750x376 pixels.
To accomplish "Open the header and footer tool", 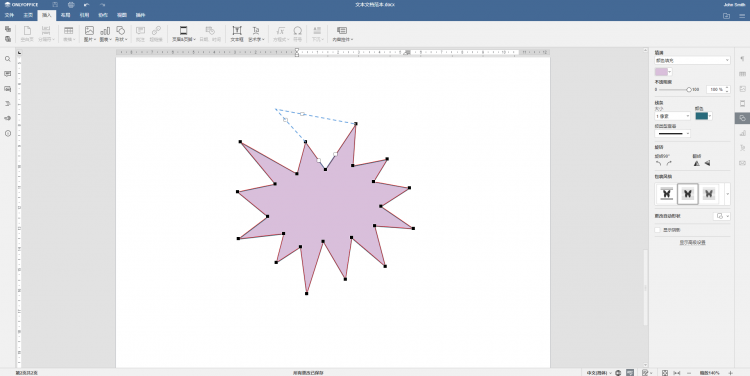I will (183, 33).
